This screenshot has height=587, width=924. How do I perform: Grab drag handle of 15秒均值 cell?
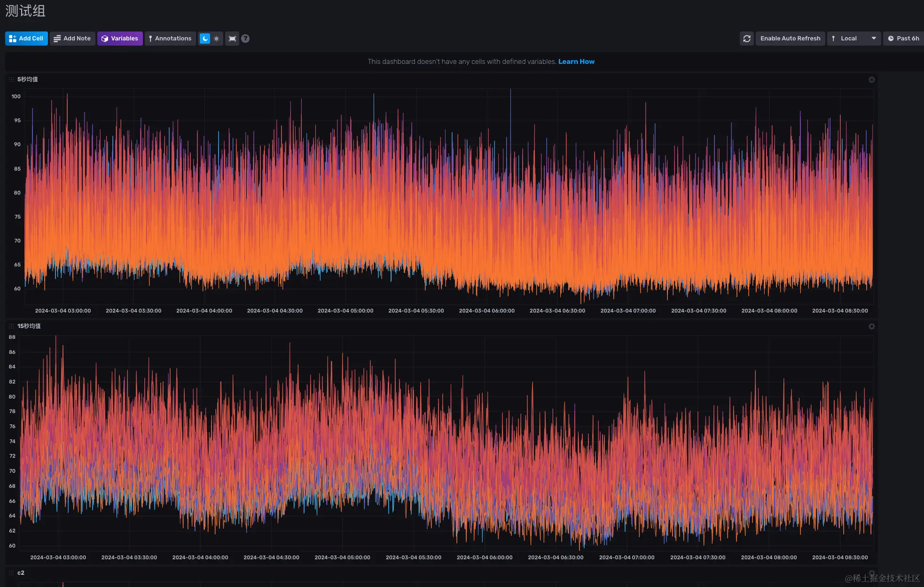click(x=11, y=326)
